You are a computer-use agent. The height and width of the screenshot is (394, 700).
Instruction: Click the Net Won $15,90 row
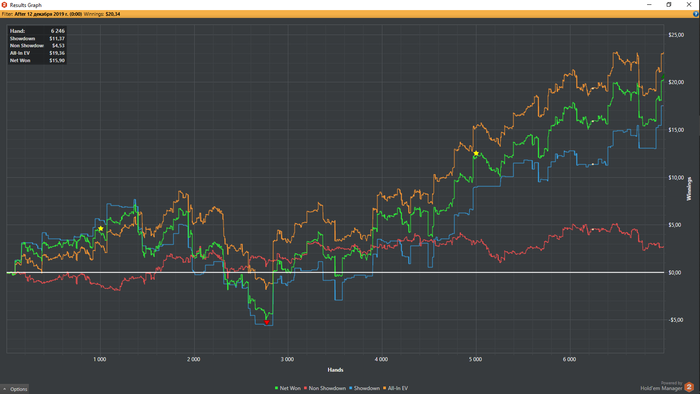[x=37, y=60]
